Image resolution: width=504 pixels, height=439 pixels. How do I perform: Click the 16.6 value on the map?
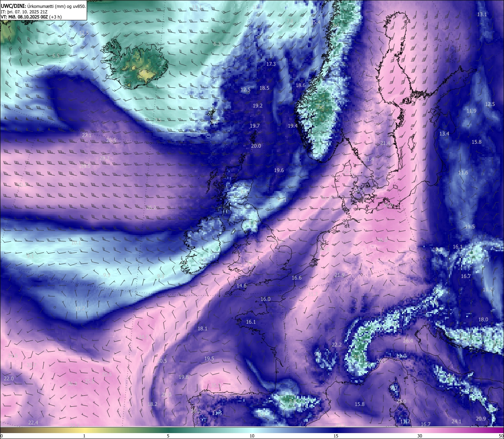pos(296,278)
